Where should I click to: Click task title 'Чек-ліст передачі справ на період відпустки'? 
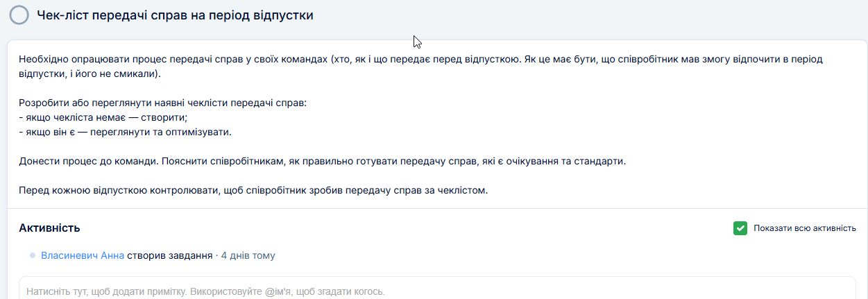[x=175, y=15]
